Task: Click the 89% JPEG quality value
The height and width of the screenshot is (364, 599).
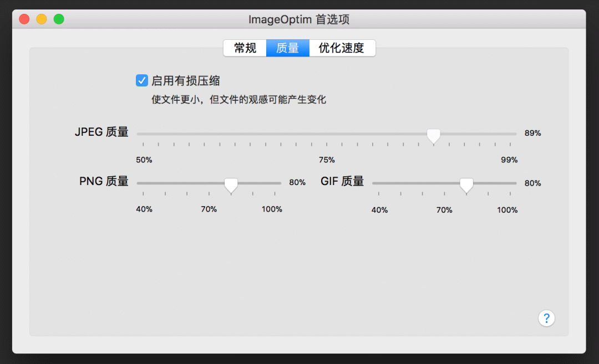Action: point(532,133)
